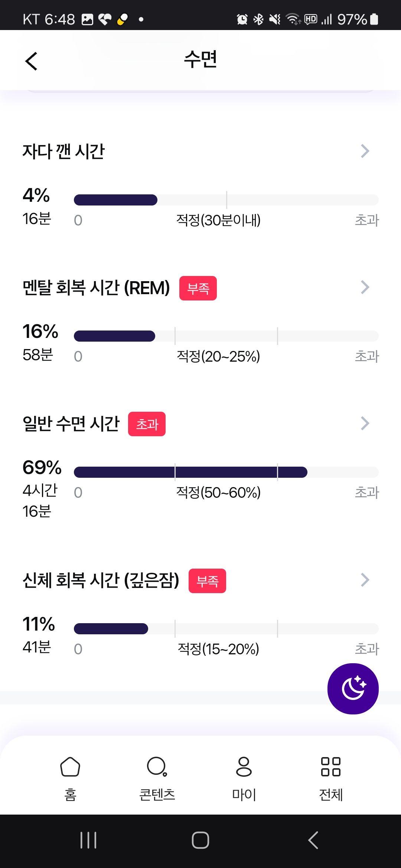Tap Android system back arrow

[x=313, y=840]
